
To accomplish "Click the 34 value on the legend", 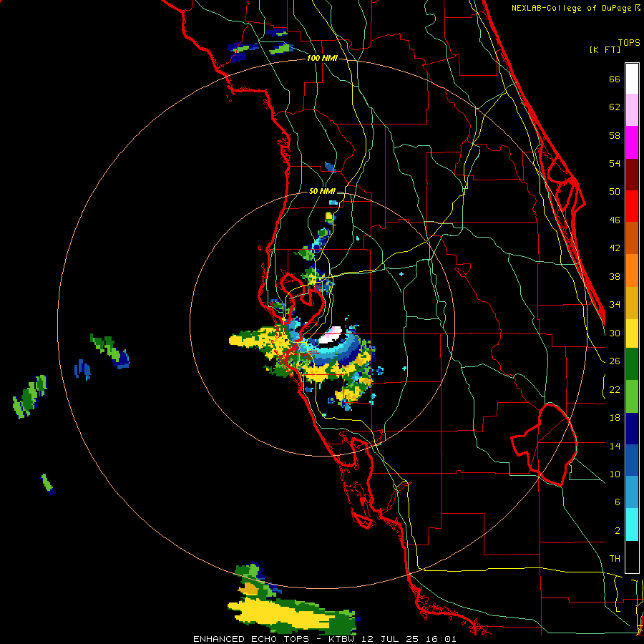I will tap(615, 304).
